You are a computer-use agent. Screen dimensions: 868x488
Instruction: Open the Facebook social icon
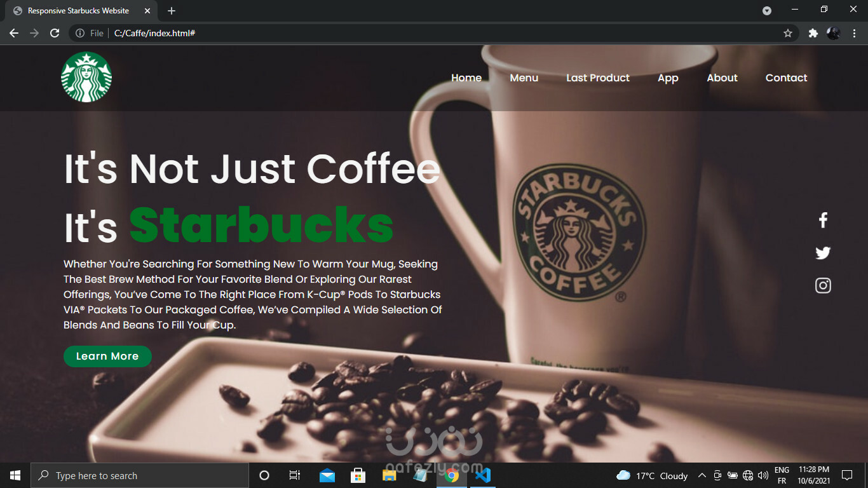823,220
